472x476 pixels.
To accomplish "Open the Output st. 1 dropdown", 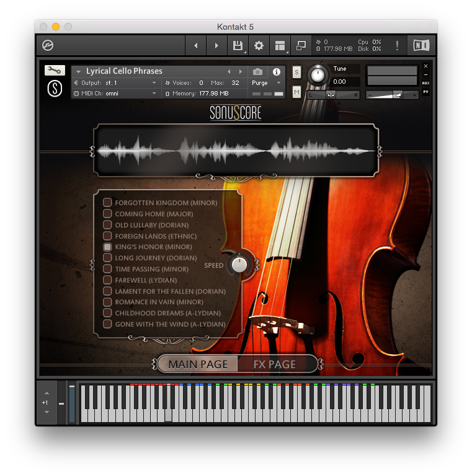I will pos(116,82).
